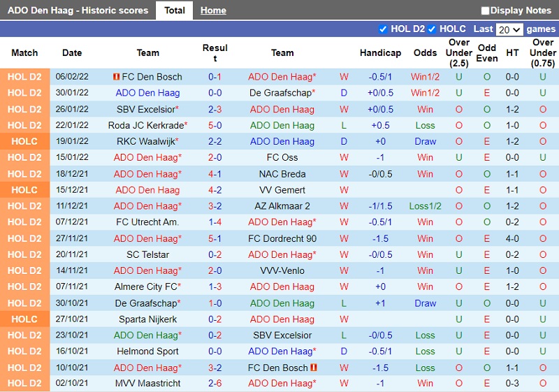Click the 1-0 score on 30/10/21
Viewport: 559px width, 392px height.
point(215,303)
